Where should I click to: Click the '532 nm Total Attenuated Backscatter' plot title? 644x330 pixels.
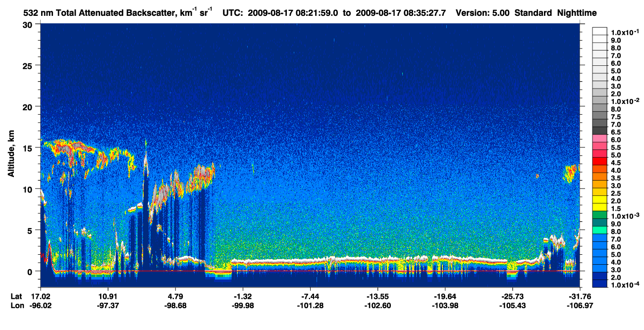tap(118, 12)
